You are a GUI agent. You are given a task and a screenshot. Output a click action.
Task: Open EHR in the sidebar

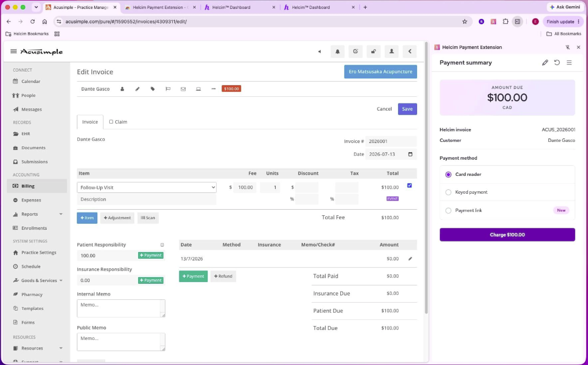[x=26, y=134]
